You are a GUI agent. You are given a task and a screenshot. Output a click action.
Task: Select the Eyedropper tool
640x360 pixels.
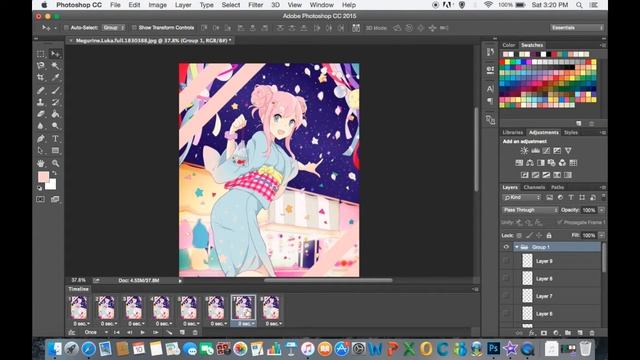click(55, 78)
